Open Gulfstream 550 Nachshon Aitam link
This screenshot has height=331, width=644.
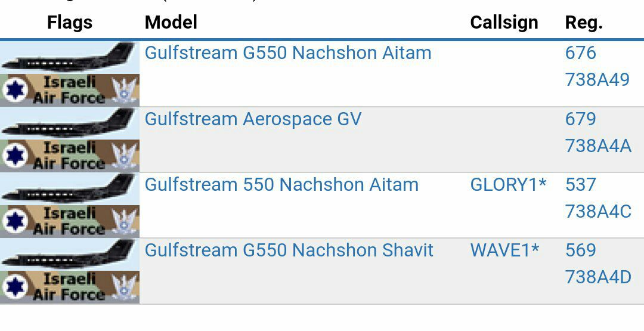pyautogui.click(x=281, y=184)
